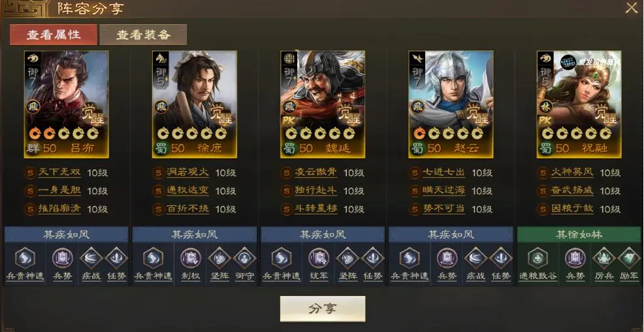Image resolution: width=644 pixels, height=332 pixels.
Task: Open the 天下无双 skill link
Action: point(59,173)
